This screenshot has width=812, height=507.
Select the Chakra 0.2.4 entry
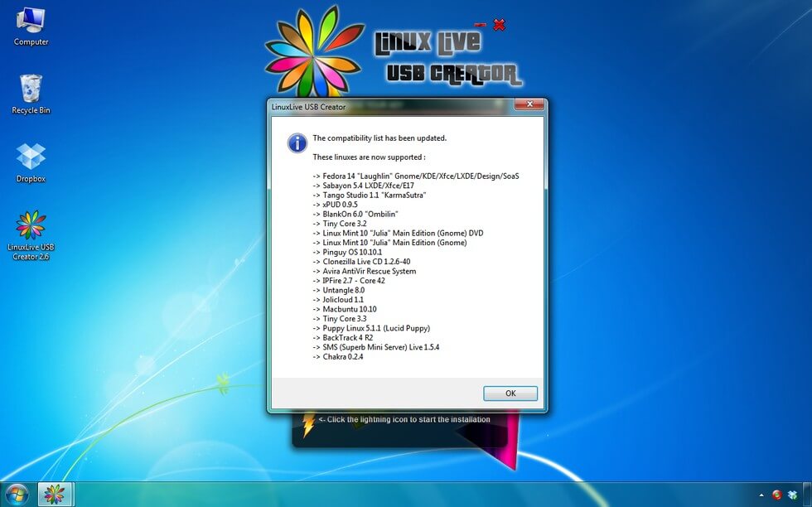[x=338, y=357]
